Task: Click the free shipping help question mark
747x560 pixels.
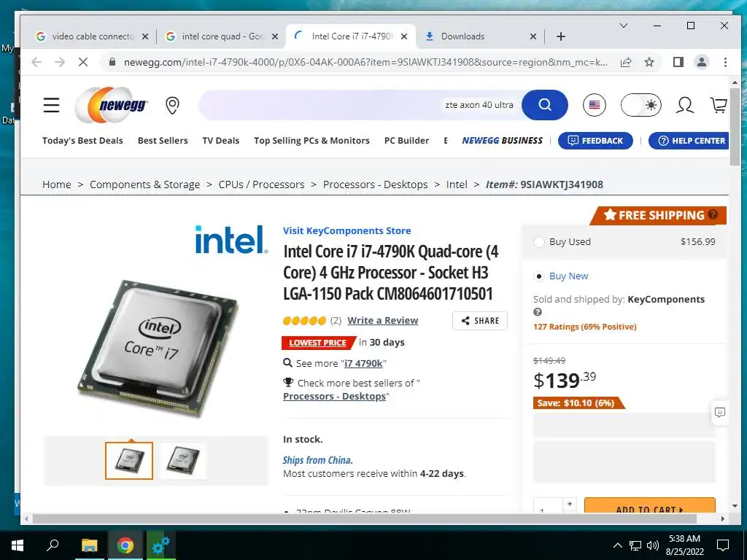Action: click(x=713, y=215)
